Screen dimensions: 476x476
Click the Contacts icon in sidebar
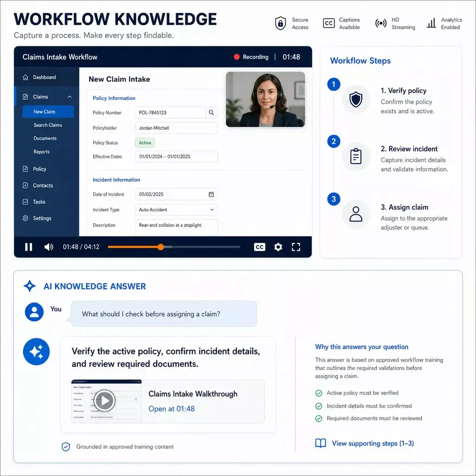coord(26,185)
